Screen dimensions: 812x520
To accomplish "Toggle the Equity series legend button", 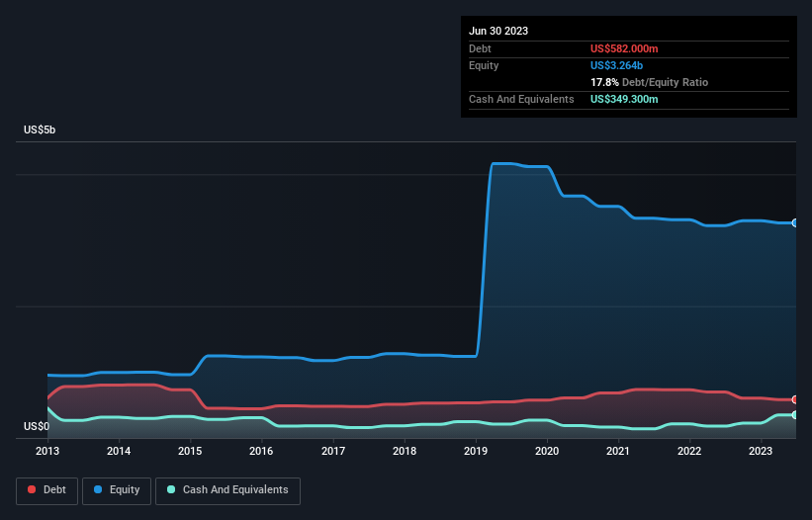I will 117,490.
